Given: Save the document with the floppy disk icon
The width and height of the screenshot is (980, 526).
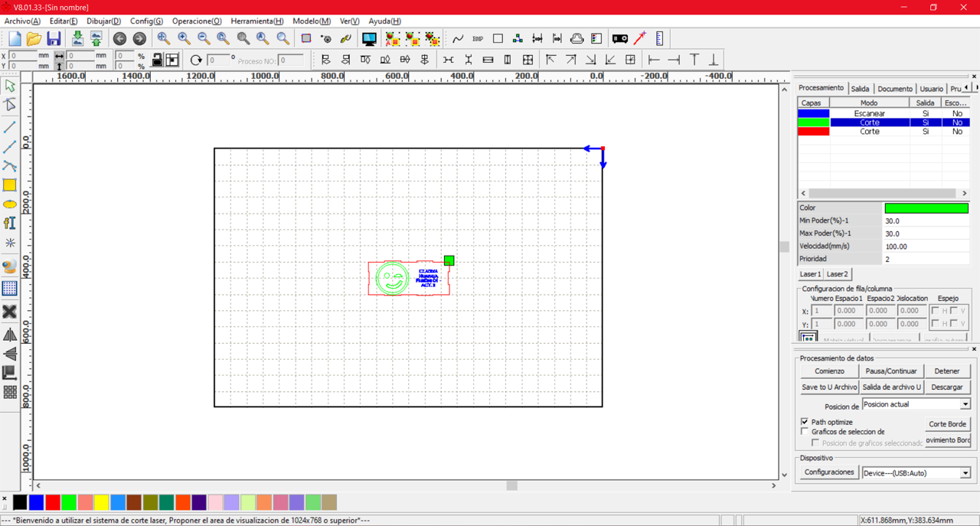Looking at the screenshot, I should [54, 38].
